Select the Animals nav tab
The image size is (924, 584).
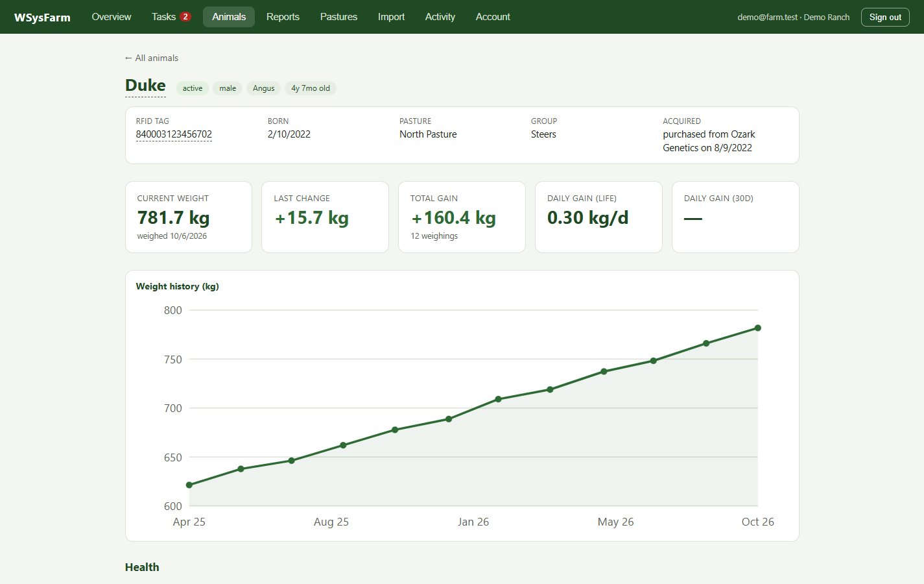tap(229, 17)
